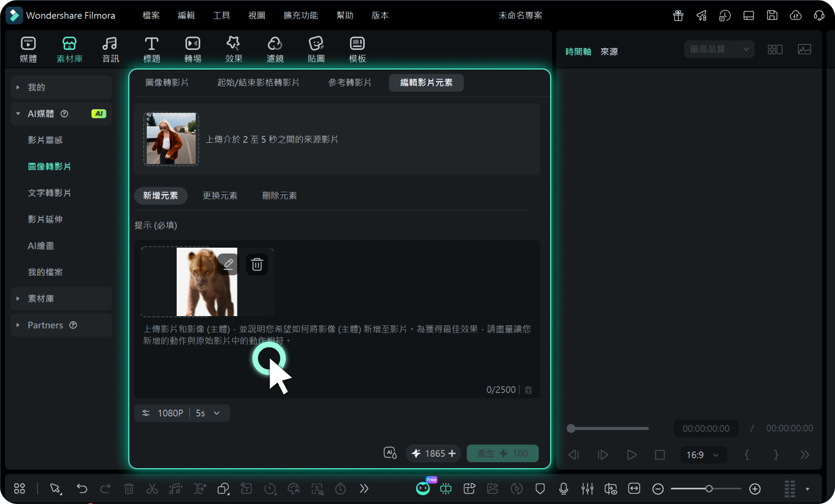Click the preview playback progress slider

(x=608, y=429)
